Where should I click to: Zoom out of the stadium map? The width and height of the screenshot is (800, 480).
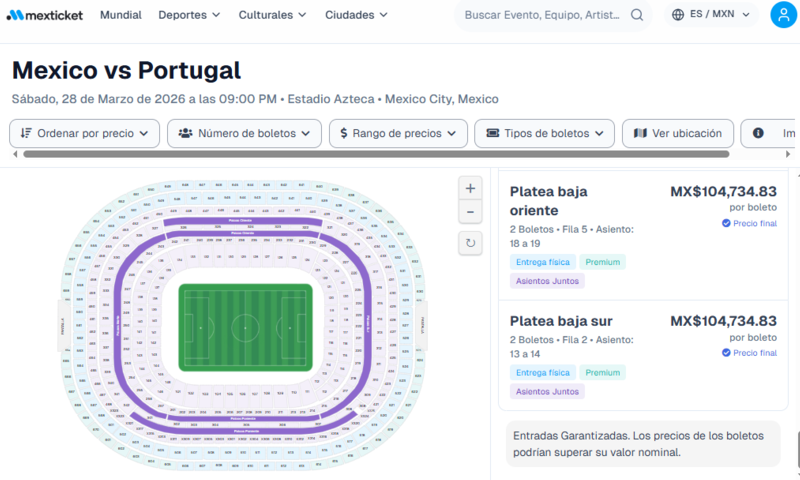pyautogui.click(x=471, y=212)
